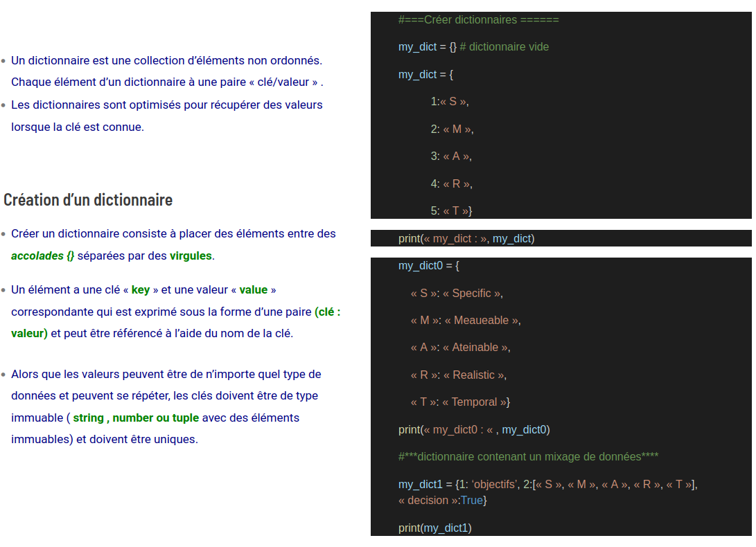Click the green word "virgules"
Screen dimensions: 756x547
coord(191,255)
